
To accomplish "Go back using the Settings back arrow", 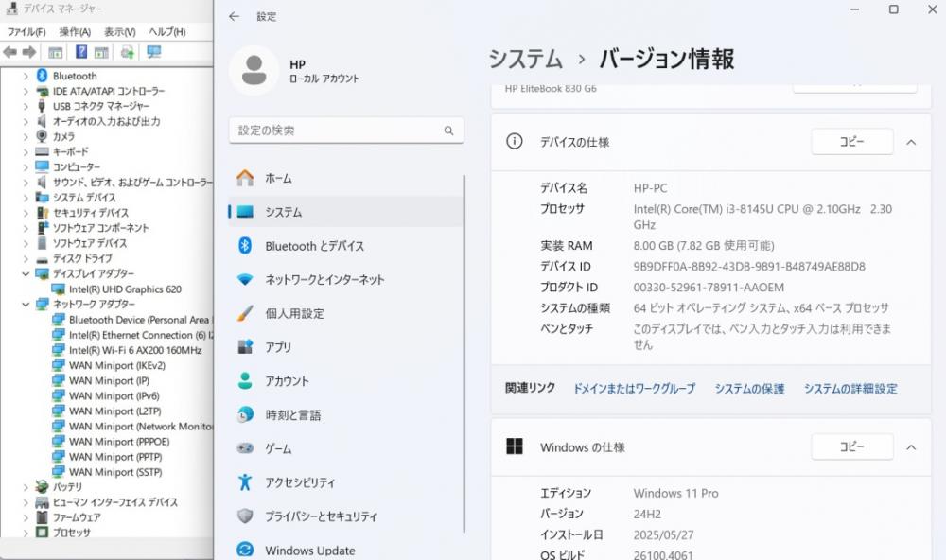I will [x=234, y=16].
